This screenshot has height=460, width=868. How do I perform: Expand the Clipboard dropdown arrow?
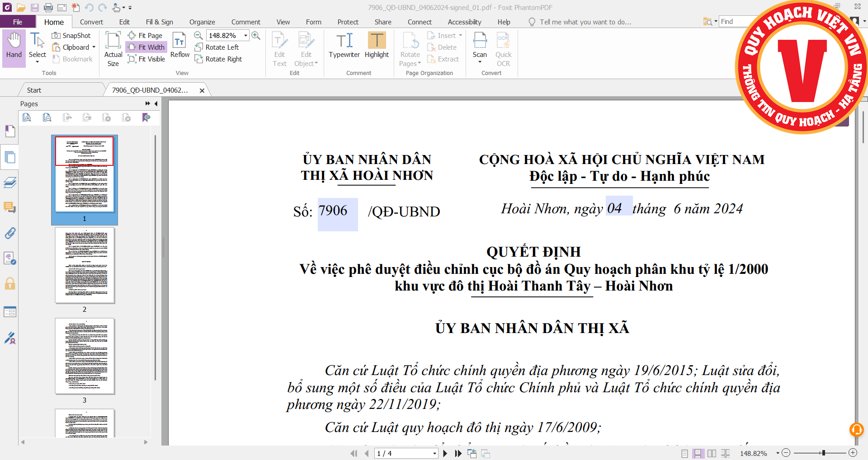[x=94, y=47]
